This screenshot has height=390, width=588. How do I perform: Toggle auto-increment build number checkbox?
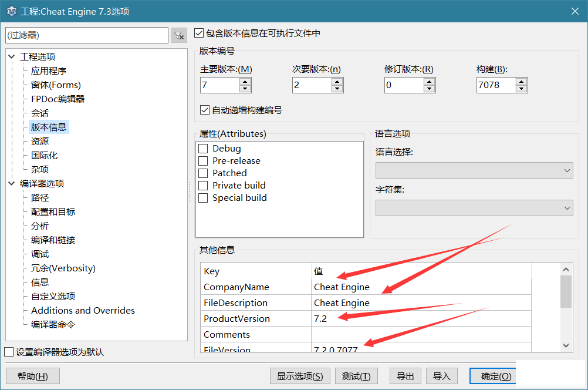[x=205, y=110]
